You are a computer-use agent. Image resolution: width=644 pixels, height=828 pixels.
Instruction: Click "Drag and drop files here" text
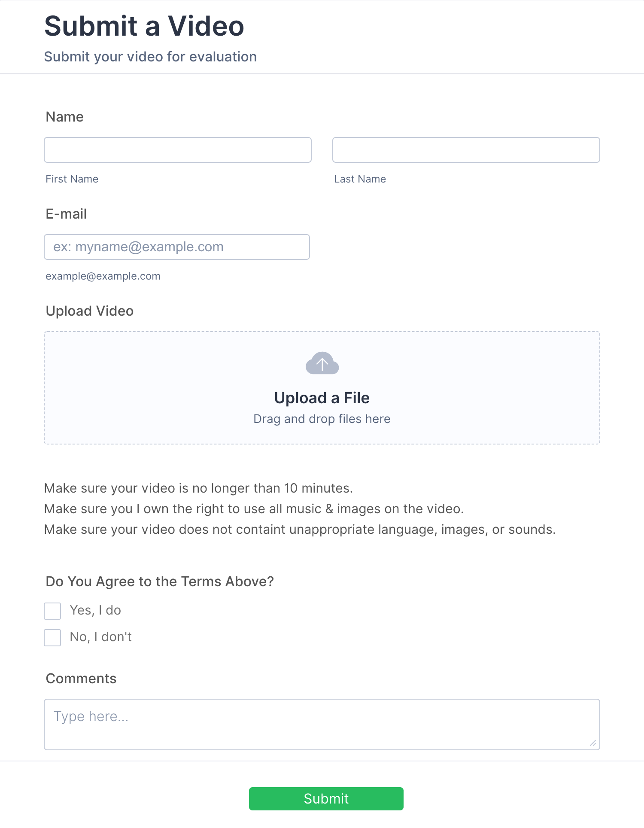pyautogui.click(x=322, y=419)
